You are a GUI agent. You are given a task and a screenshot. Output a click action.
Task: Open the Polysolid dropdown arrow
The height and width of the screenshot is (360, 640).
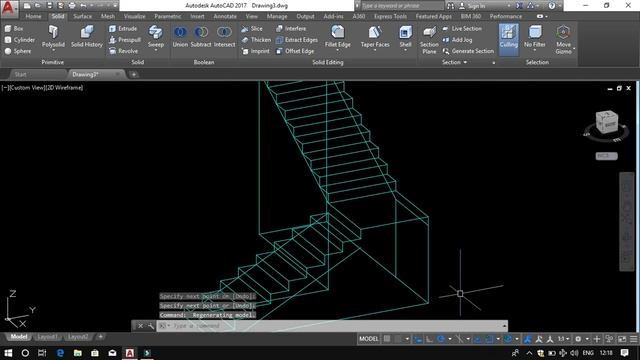[x=53, y=50]
